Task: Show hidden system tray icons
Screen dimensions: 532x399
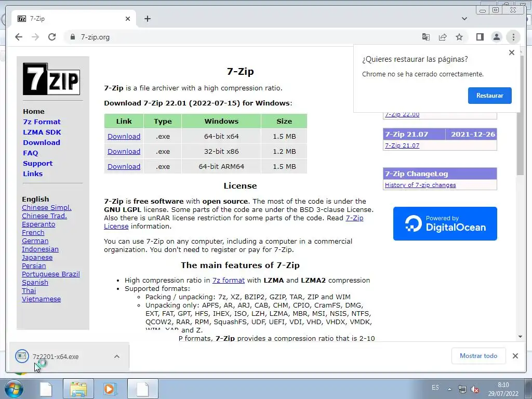Action: click(449, 389)
